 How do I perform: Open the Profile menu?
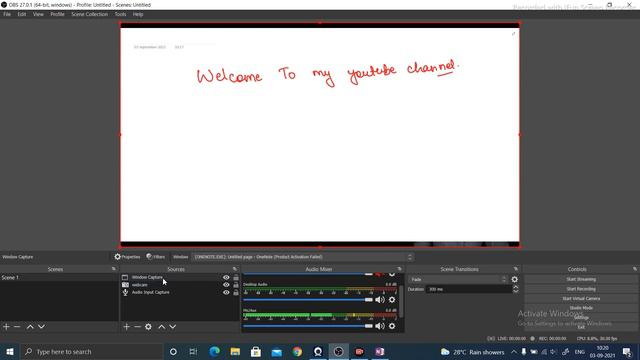pos(58,14)
